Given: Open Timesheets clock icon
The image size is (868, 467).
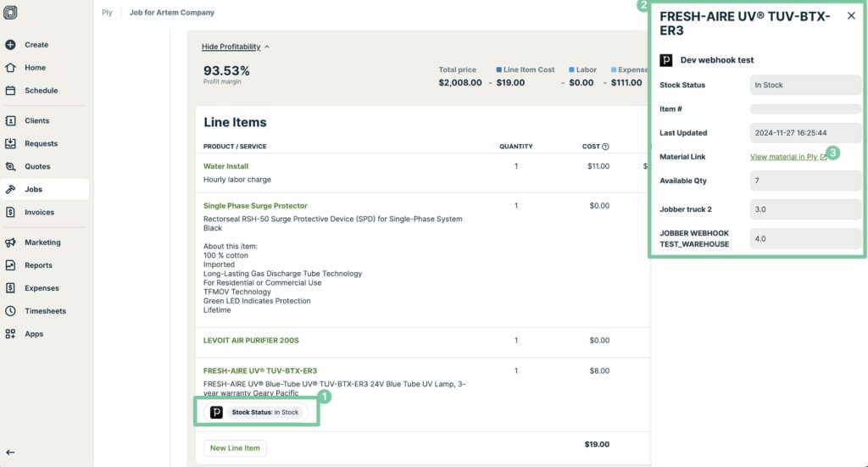Looking at the screenshot, I should click(10, 311).
